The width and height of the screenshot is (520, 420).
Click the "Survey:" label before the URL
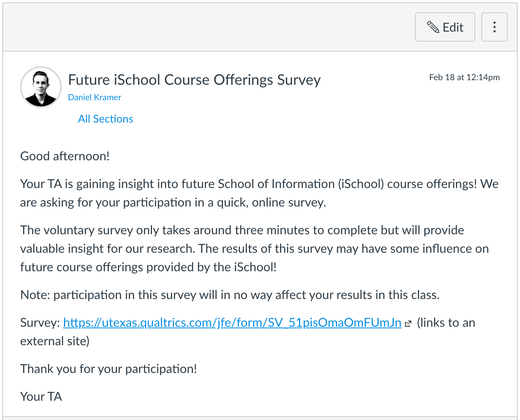[x=40, y=323]
